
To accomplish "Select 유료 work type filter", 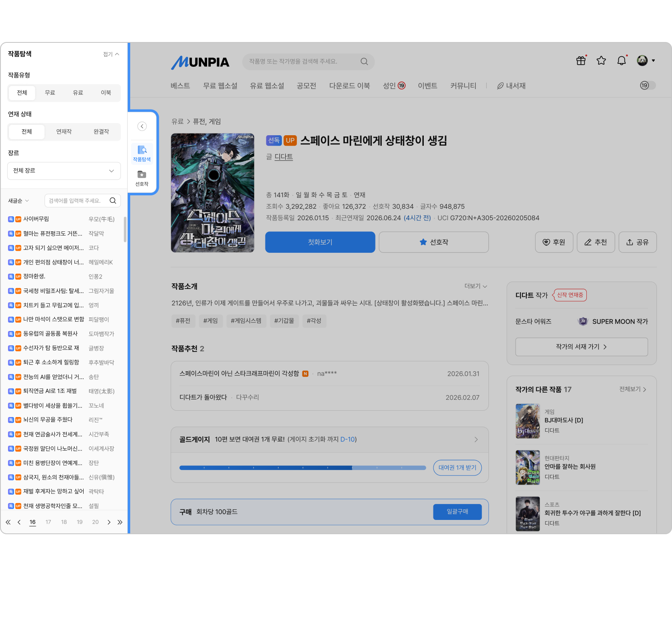I will tap(78, 93).
